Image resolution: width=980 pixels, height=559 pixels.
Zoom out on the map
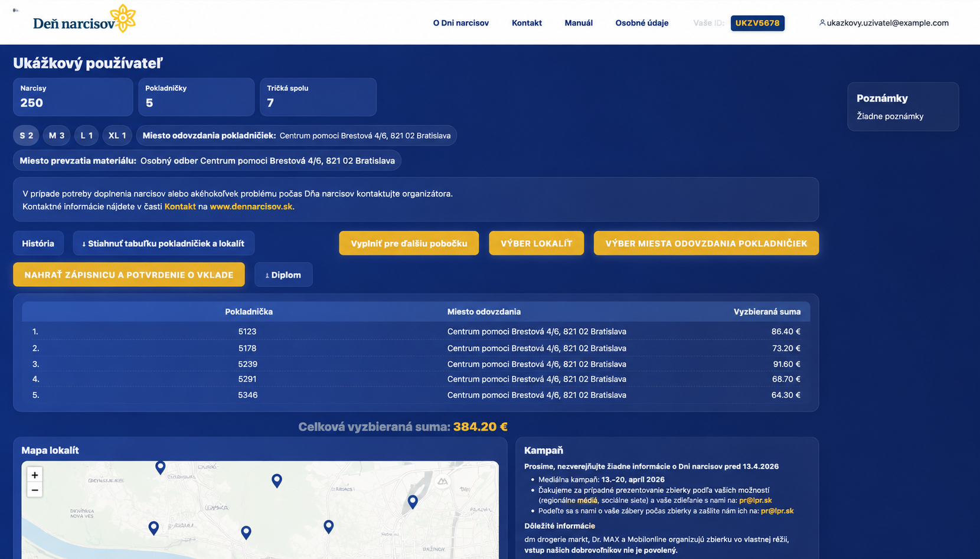click(35, 490)
